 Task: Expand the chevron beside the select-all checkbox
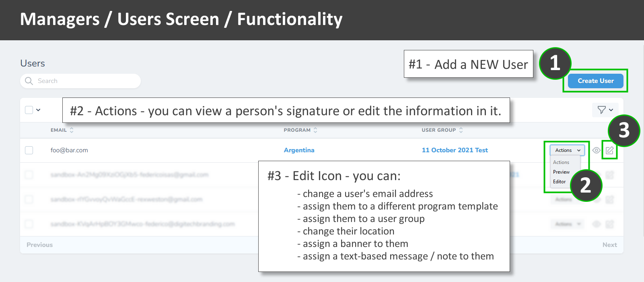(x=38, y=110)
